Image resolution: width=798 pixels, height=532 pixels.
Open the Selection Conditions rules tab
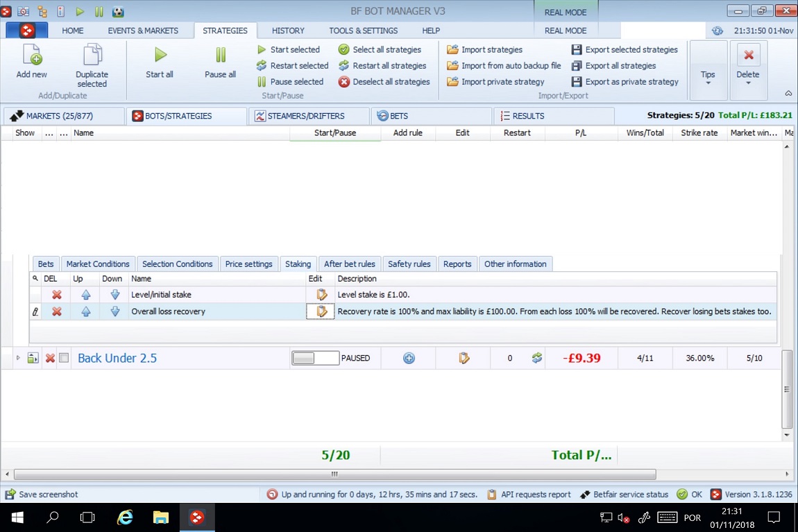point(177,264)
